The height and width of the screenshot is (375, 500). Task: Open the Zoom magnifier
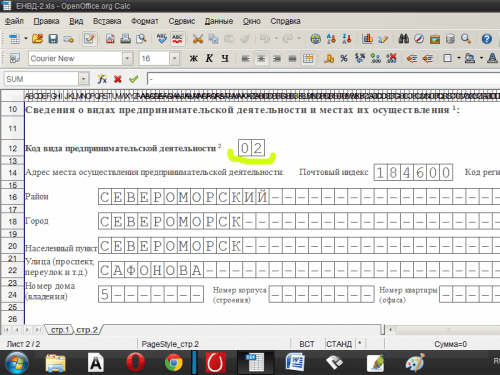coord(466,39)
